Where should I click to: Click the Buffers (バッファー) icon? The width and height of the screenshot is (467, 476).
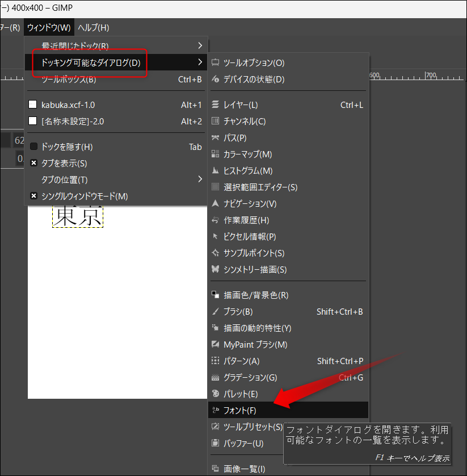click(x=215, y=443)
